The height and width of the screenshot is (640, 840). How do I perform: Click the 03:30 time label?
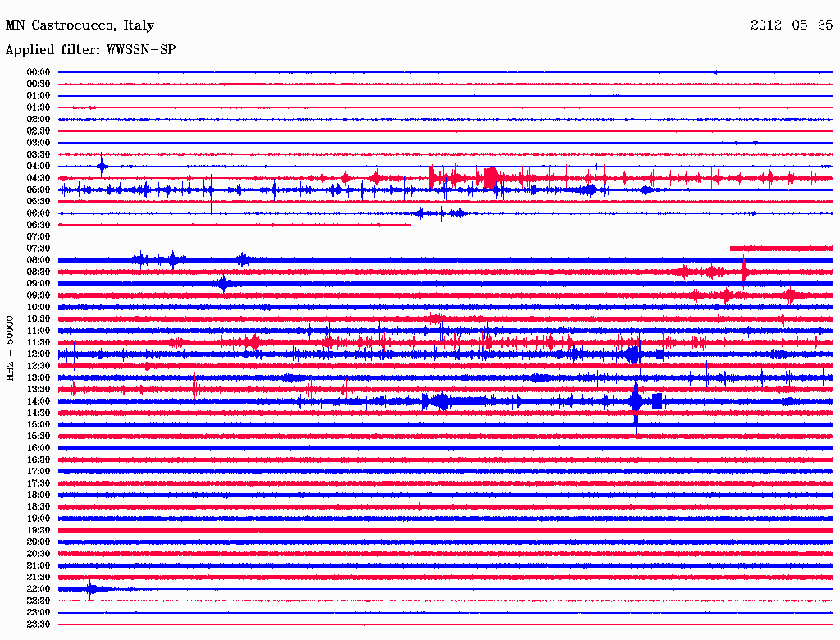39,154
